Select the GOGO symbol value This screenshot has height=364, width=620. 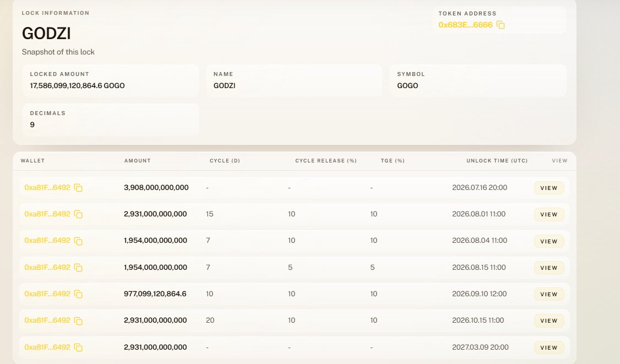point(407,85)
